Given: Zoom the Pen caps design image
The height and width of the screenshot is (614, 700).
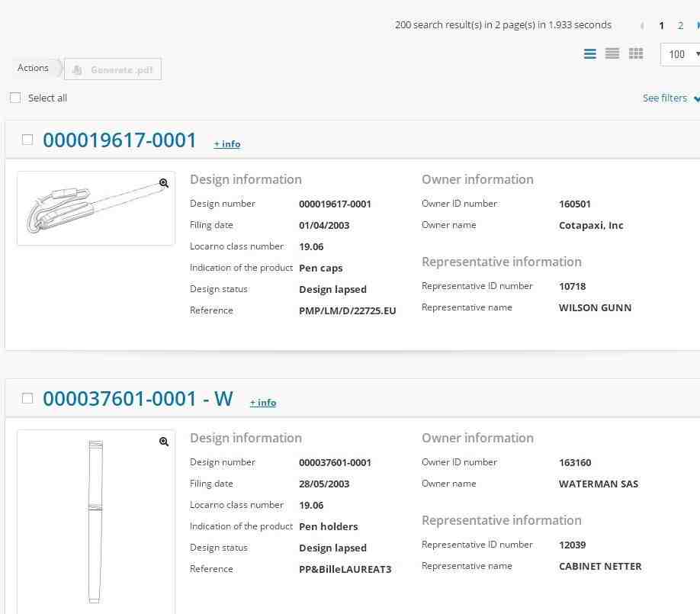Looking at the screenshot, I should click(x=164, y=183).
